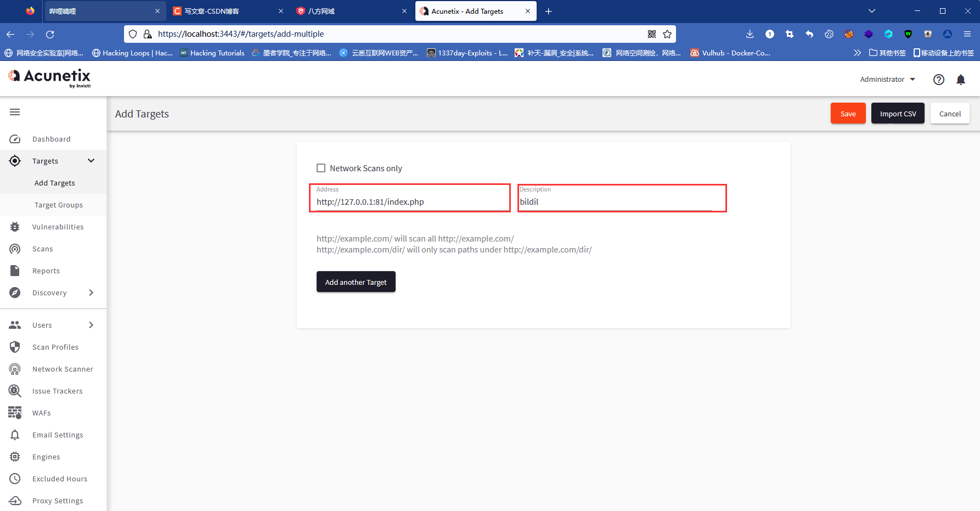Cancel adding targets
This screenshot has height=511, width=980.
click(950, 114)
